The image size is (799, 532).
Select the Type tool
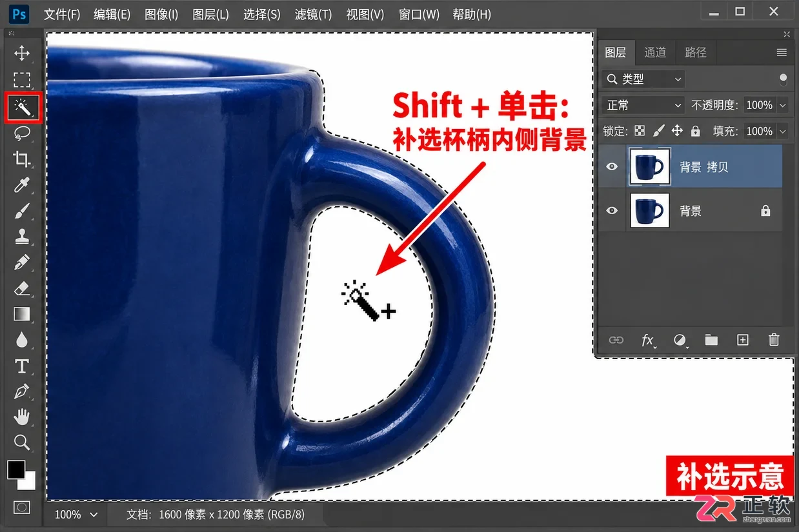pos(22,366)
